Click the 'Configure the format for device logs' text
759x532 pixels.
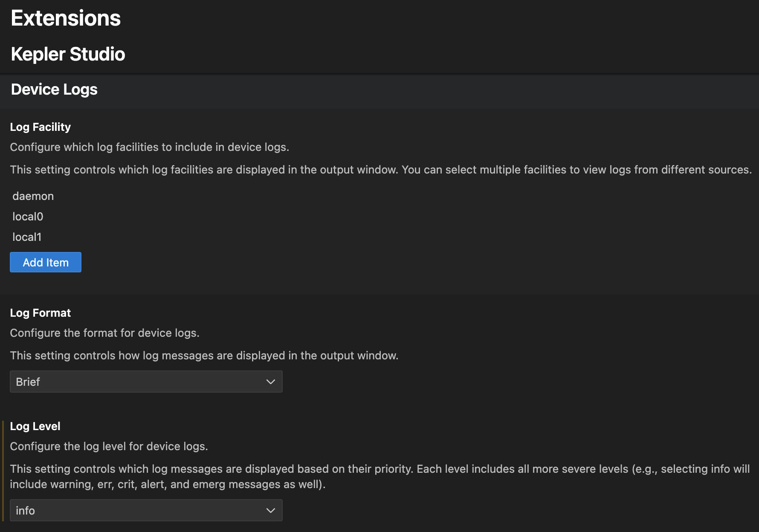click(104, 333)
